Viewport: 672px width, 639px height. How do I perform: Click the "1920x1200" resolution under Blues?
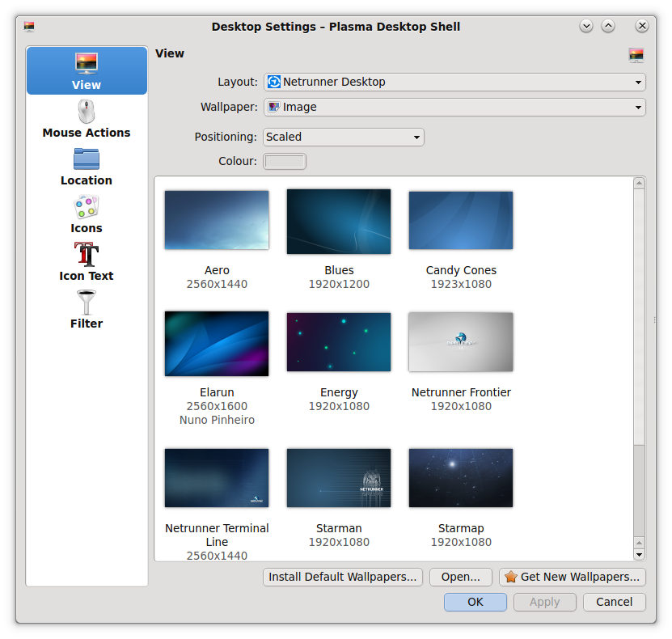(x=339, y=284)
